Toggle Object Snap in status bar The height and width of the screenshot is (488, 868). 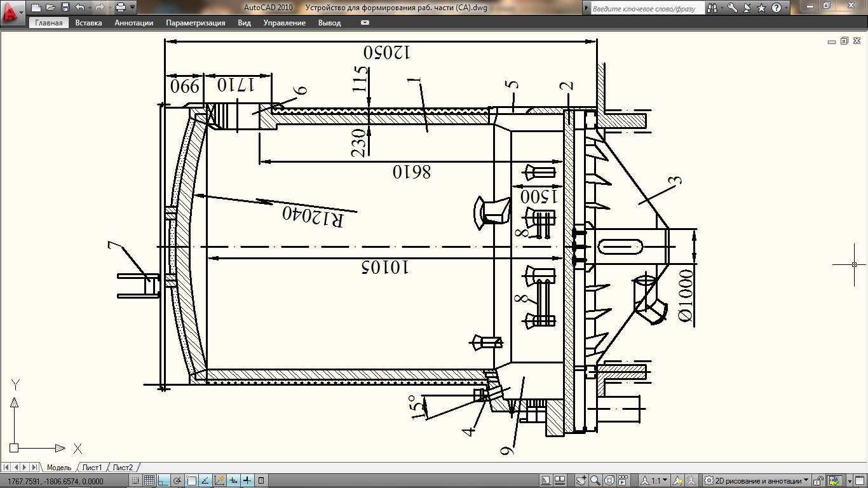pos(191,480)
